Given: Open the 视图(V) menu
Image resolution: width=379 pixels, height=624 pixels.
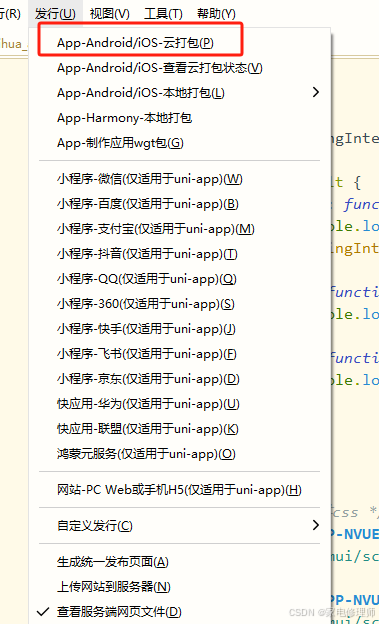Looking at the screenshot, I should [x=109, y=14].
